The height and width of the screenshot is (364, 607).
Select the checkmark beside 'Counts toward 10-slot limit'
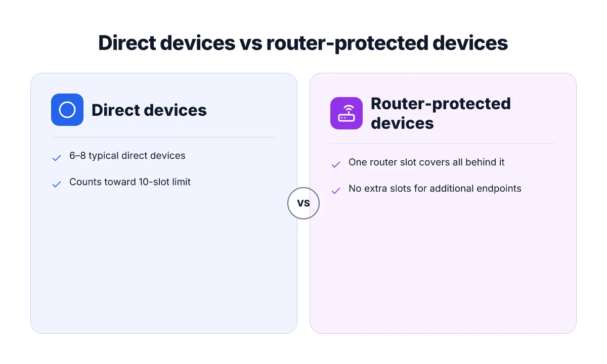57,184
